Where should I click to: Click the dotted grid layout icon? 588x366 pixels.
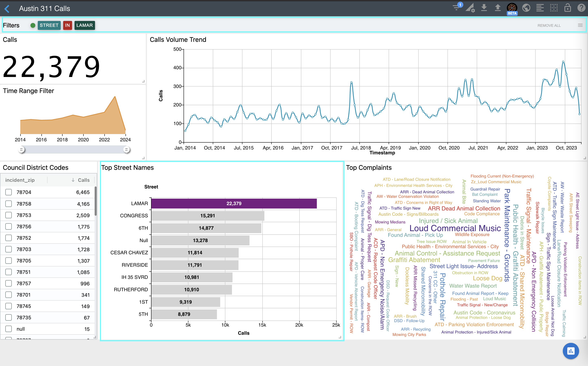pos(554,8)
